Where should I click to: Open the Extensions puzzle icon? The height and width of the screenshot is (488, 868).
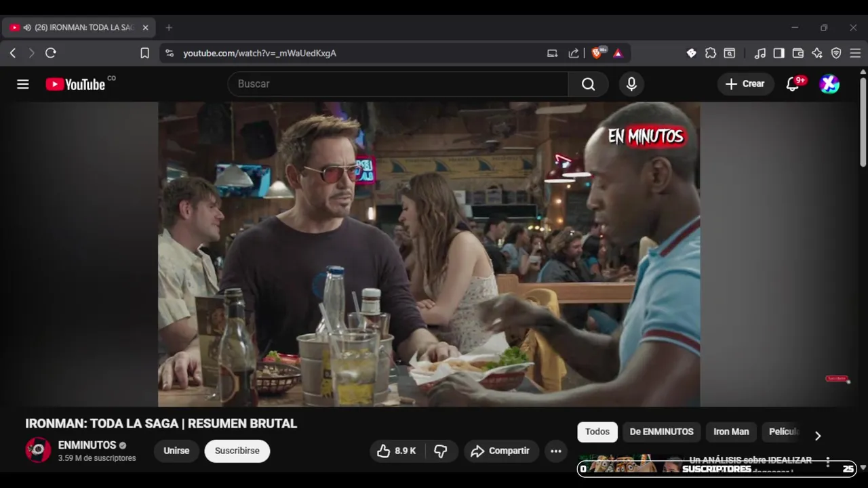coord(710,53)
